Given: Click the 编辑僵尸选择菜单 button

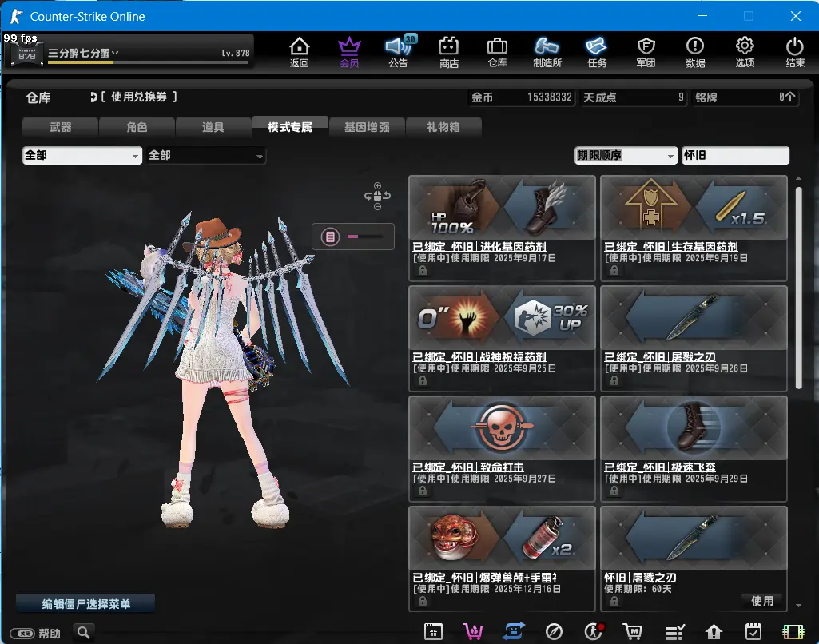Looking at the screenshot, I should point(85,603).
